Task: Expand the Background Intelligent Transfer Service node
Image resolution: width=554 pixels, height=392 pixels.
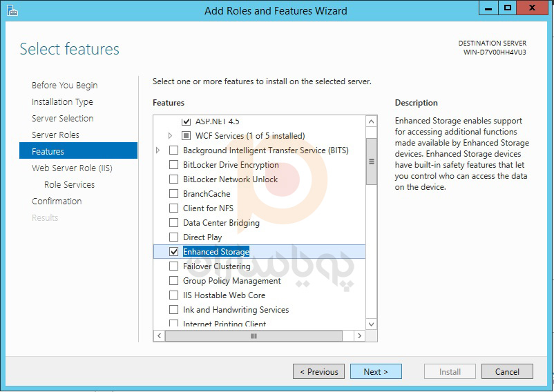Action: (x=157, y=150)
